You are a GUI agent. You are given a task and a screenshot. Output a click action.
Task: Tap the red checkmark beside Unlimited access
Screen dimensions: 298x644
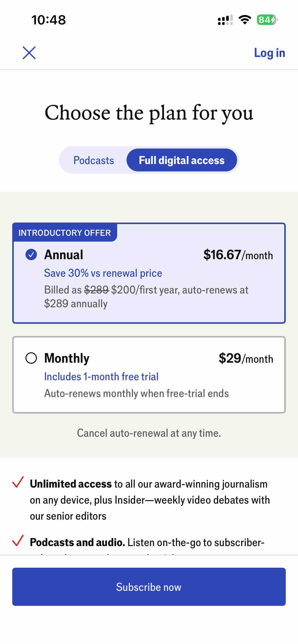18,482
